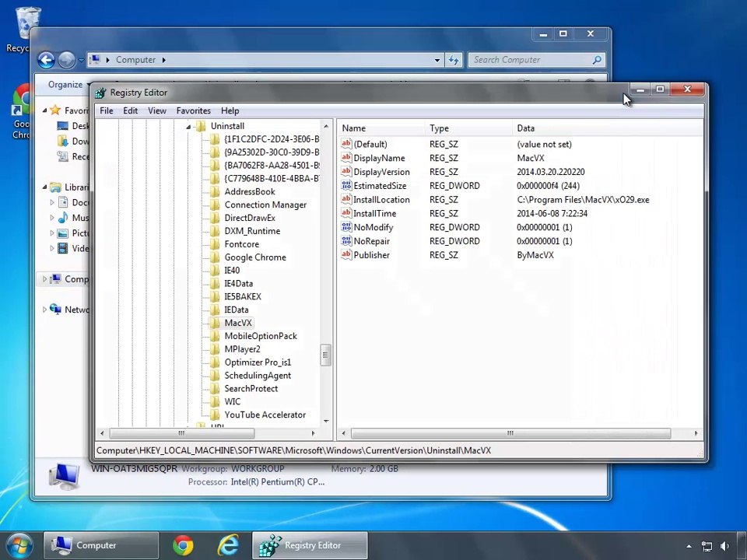
Task: Open Internet Explorer from the taskbar
Action: 228,545
